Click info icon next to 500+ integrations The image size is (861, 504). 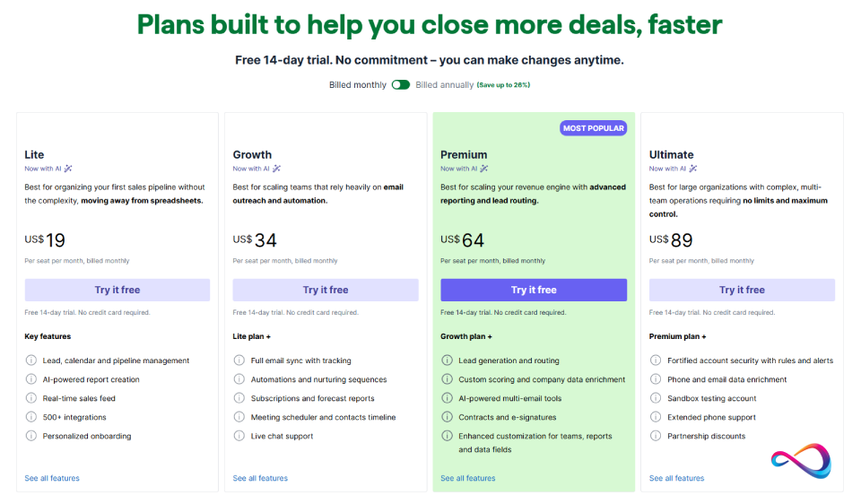32,417
